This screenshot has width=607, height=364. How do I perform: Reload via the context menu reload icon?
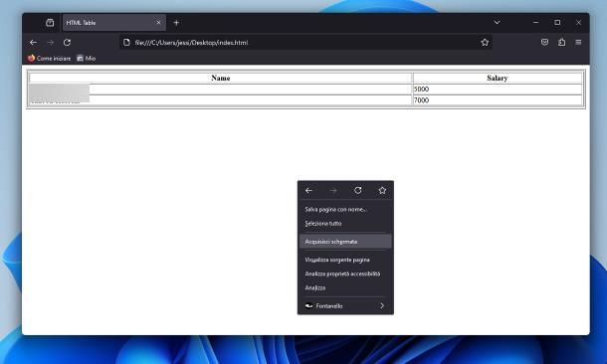tap(357, 190)
